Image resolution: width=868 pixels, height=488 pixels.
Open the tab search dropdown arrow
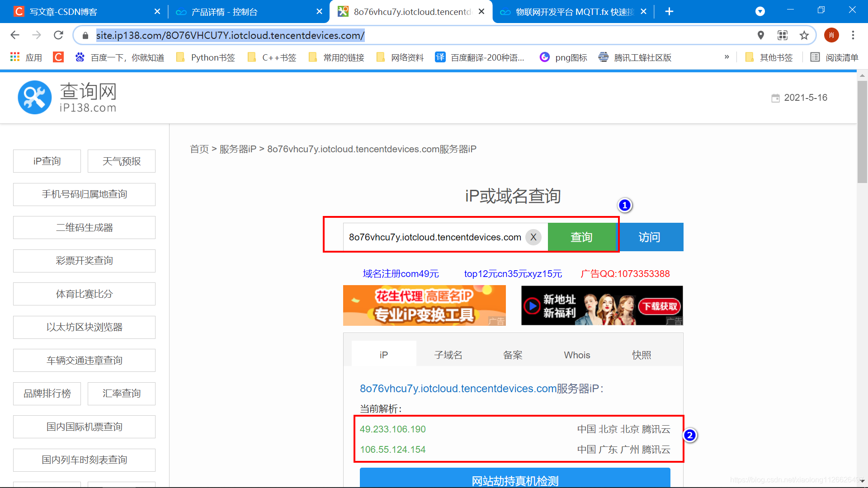pyautogui.click(x=760, y=12)
